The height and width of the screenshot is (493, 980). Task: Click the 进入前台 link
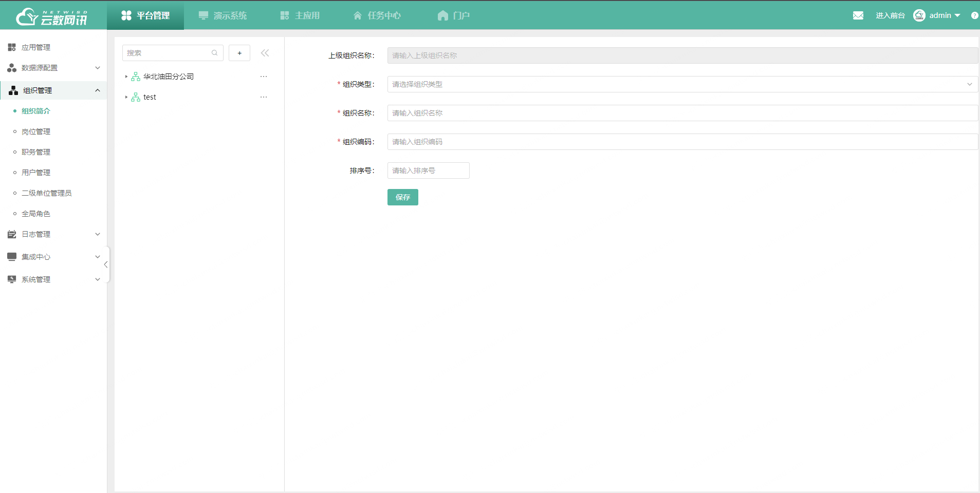pyautogui.click(x=890, y=15)
